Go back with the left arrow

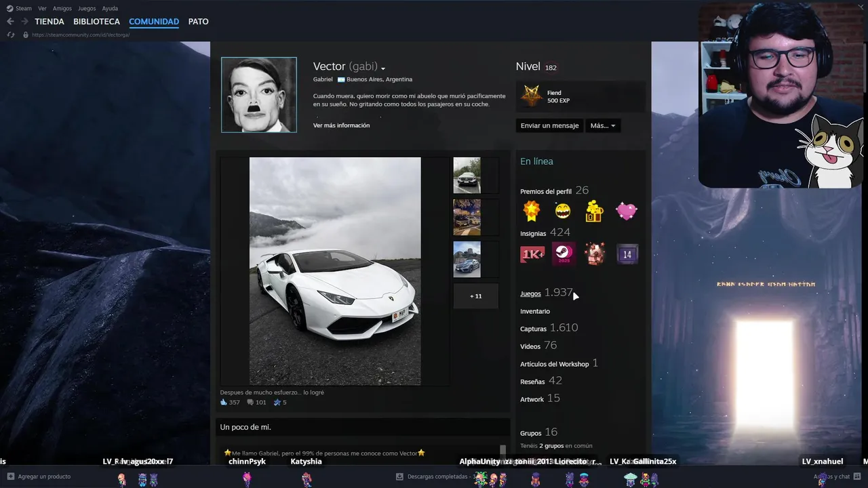[x=10, y=22]
